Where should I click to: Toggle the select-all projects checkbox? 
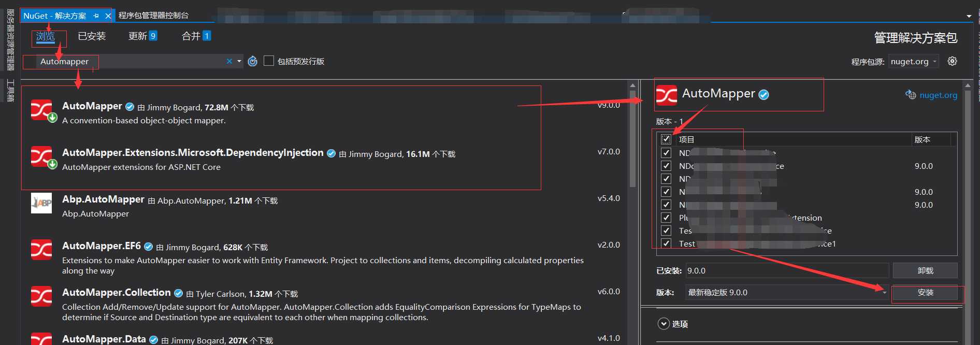pos(666,139)
